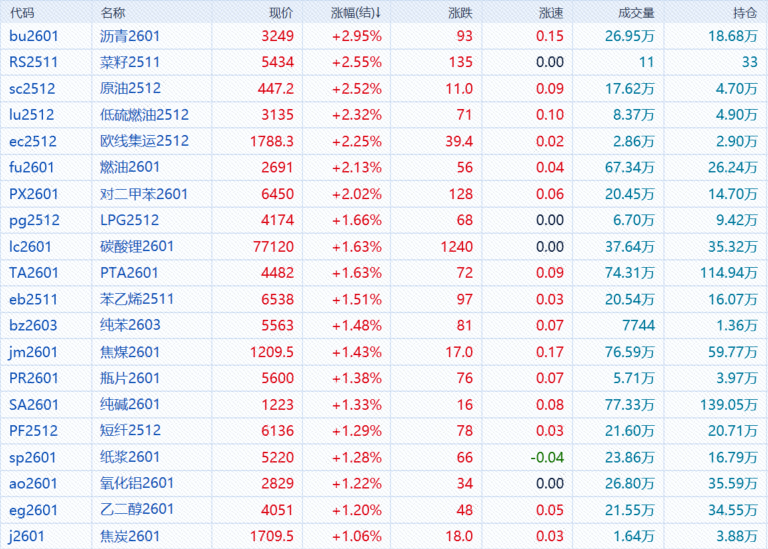Screen dimensions: 768x549
Task: Click the 447.2 现价 value
Action: coord(276,89)
